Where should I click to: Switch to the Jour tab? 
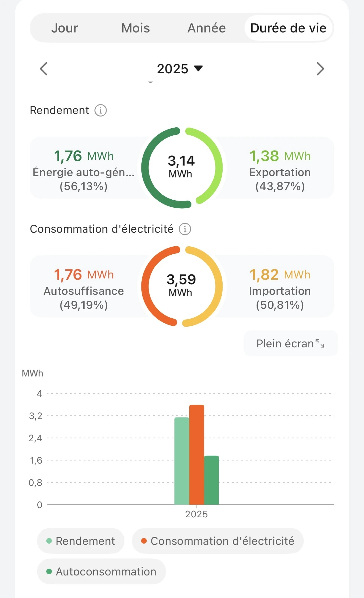(65, 28)
